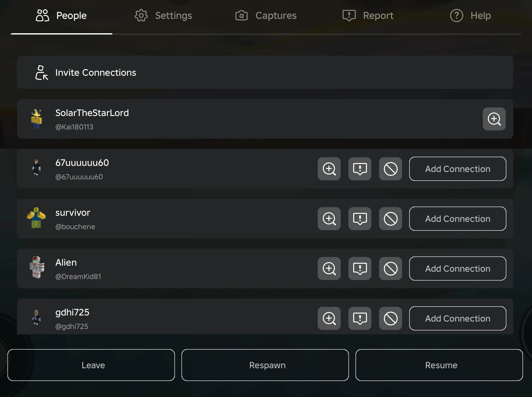Add Connection with gdhi725
532x397 pixels.
point(457,318)
